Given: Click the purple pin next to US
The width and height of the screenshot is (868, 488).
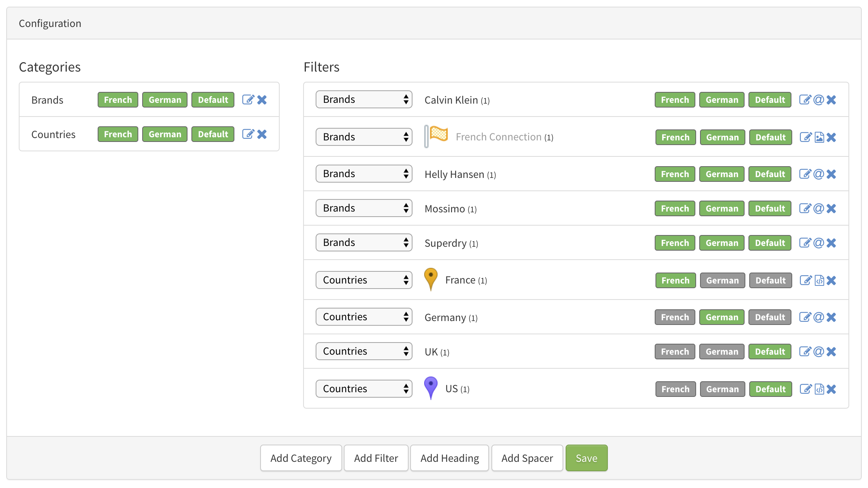Looking at the screenshot, I should pos(431,388).
